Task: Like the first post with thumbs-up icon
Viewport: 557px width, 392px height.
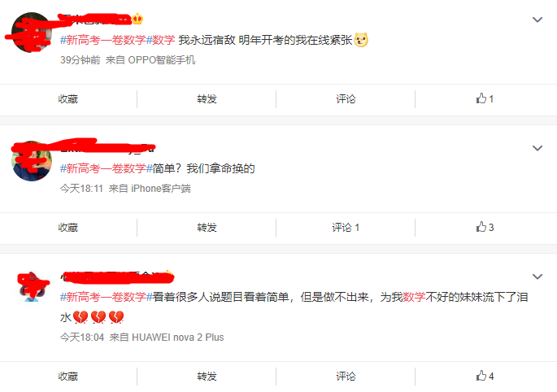Action: click(x=485, y=98)
